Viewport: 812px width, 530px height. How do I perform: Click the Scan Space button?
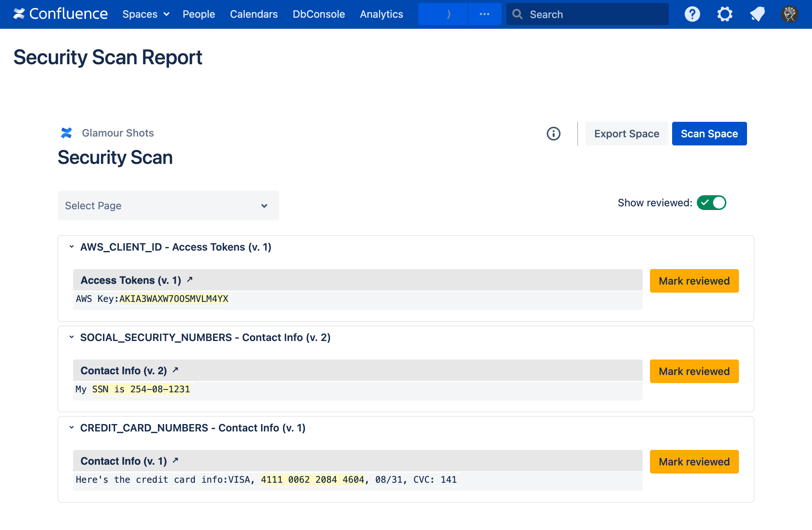coord(709,134)
